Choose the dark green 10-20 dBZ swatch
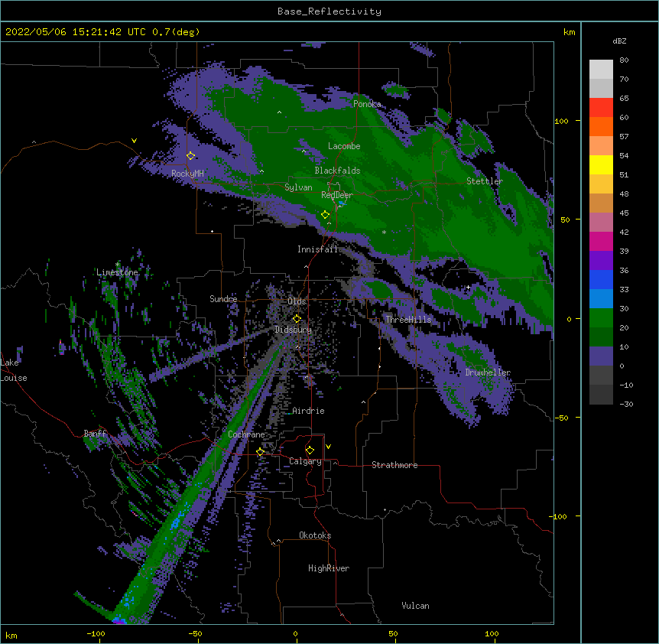This screenshot has width=659, height=644. pyautogui.click(x=601, y=337)
